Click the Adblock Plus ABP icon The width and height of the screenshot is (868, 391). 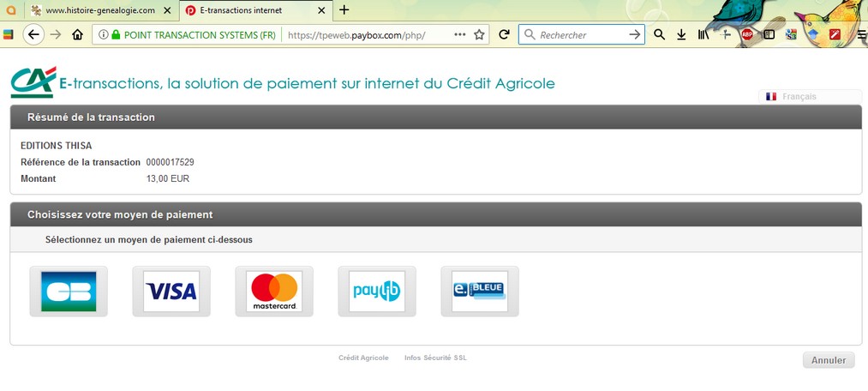pyautogui.click(x=747, y=34)
